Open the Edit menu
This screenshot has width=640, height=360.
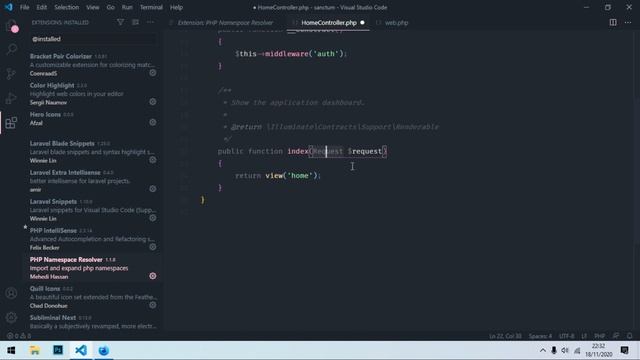pyautogui.click(x=42, y=7)
